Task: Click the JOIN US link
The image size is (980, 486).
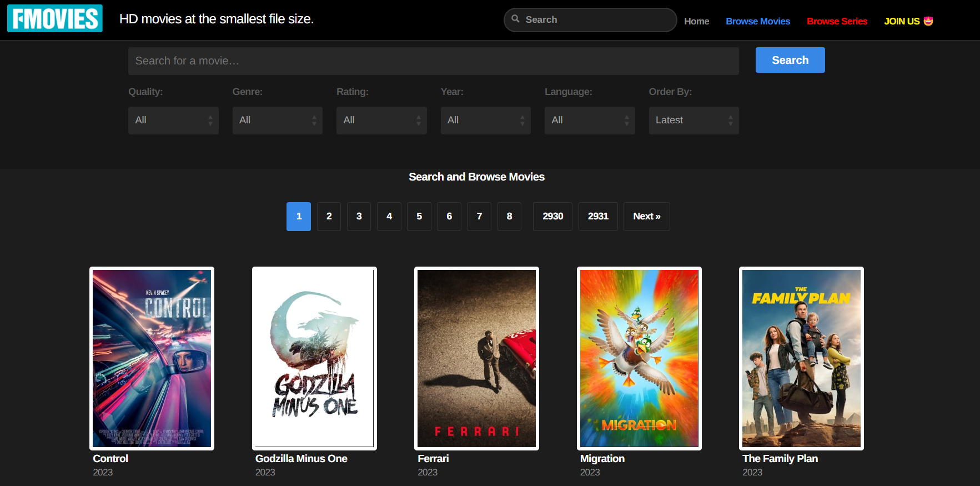Action: [908, 21]
